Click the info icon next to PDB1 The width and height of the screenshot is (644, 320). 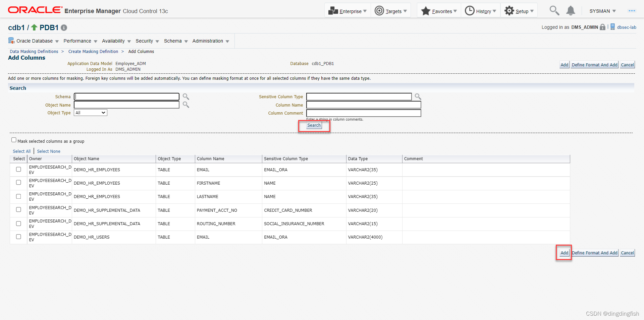click(64, 28)
